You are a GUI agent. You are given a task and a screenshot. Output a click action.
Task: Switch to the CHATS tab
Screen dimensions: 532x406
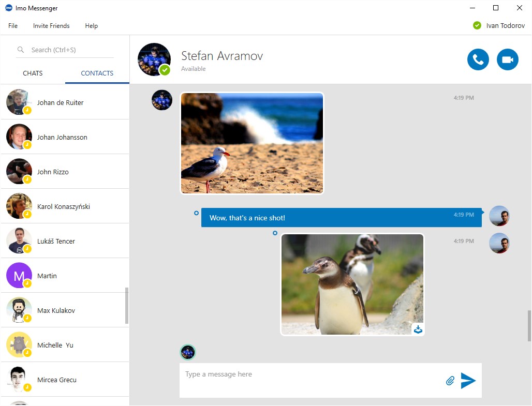[33, 73]
